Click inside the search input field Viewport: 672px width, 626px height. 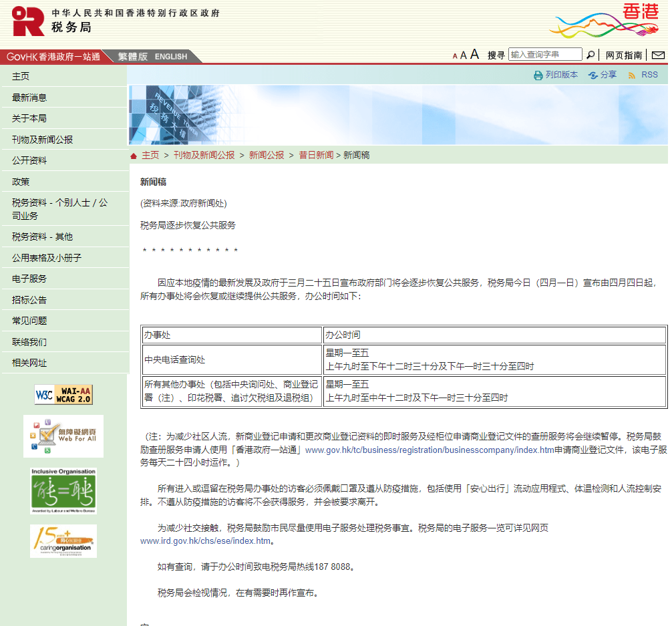544,54
